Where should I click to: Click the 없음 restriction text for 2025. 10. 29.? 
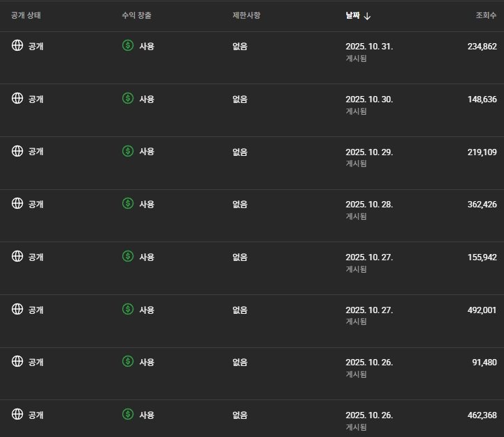(240, 152)
